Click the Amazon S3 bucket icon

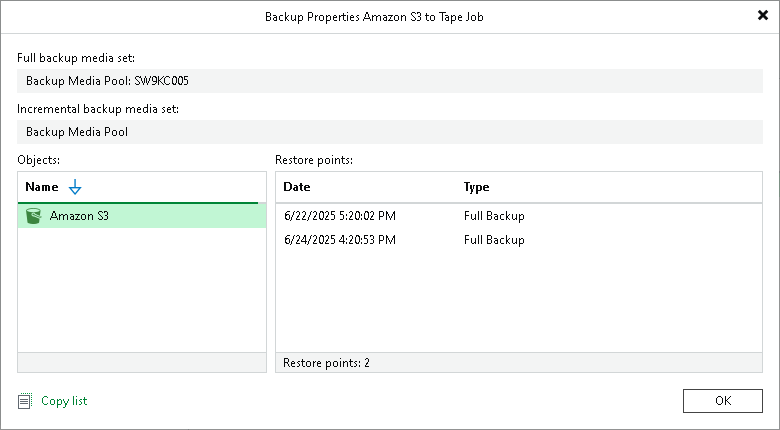33,215
